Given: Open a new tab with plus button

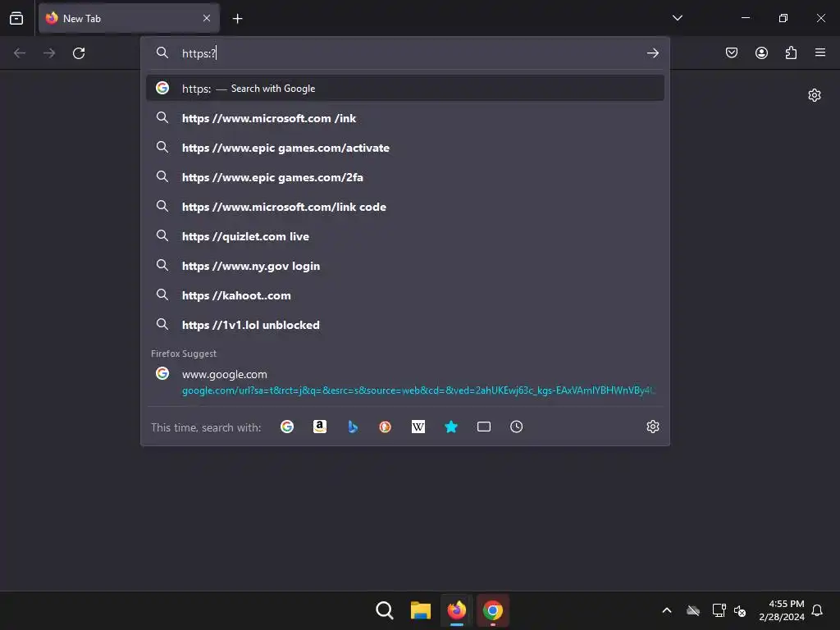Looking at the screenshot, I should 237,19.
